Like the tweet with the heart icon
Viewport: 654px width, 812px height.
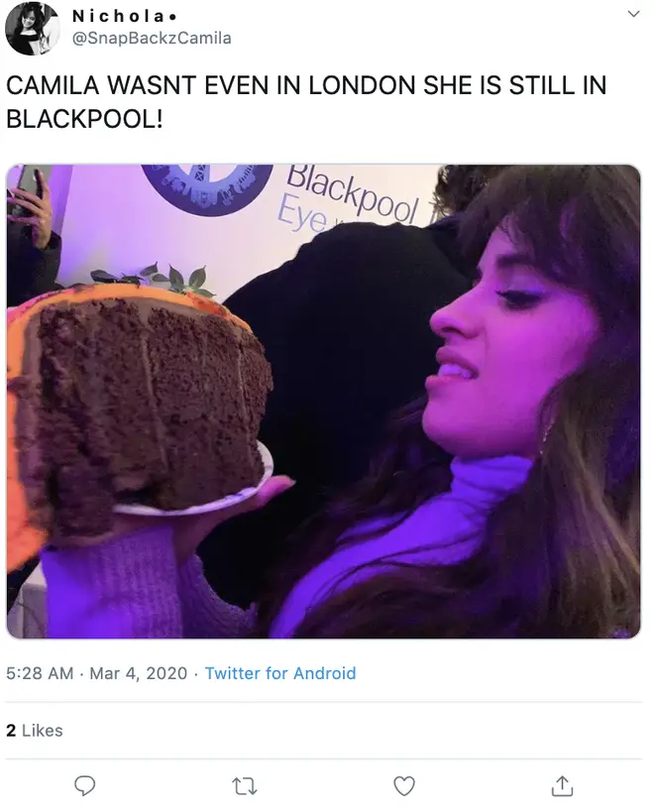tap(404, 786)
